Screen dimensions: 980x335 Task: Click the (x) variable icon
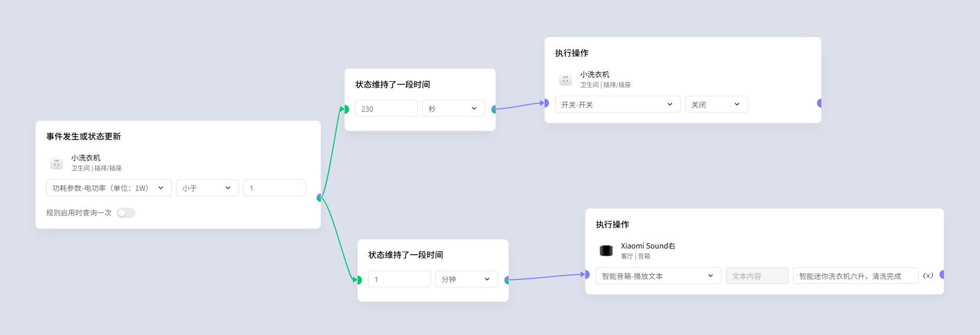pos(928,276)
